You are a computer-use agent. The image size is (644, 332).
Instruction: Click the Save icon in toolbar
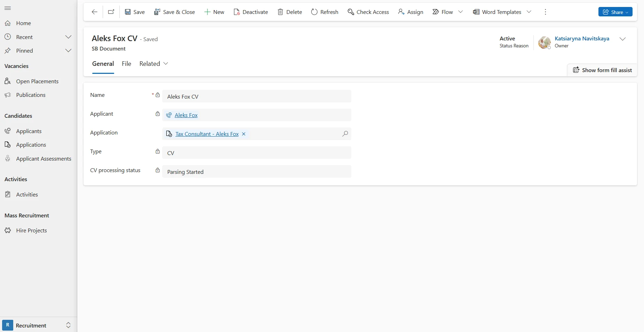(x=128, y=12)
